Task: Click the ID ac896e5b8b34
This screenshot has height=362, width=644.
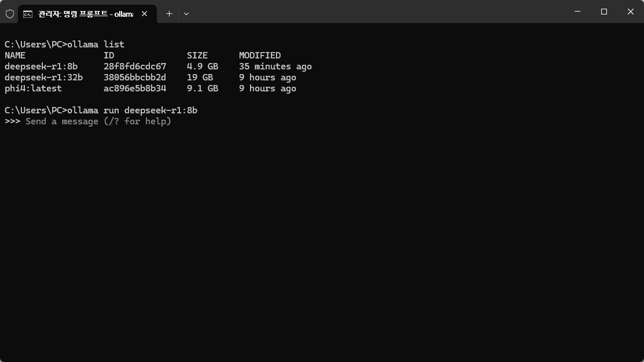Action: 135,88
